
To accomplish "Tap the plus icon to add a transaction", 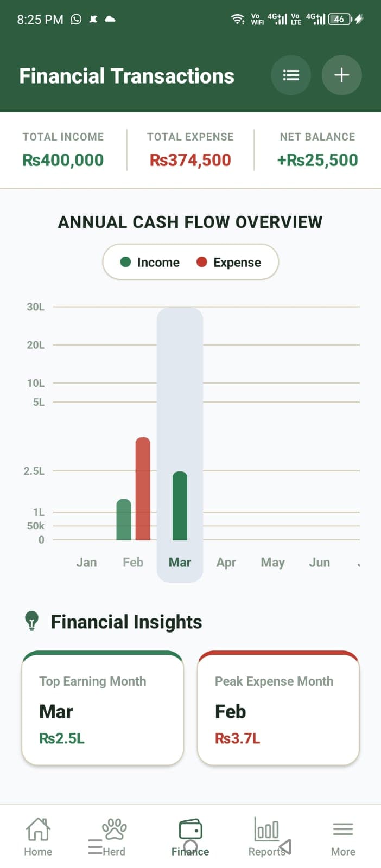I will click(341, 75).
